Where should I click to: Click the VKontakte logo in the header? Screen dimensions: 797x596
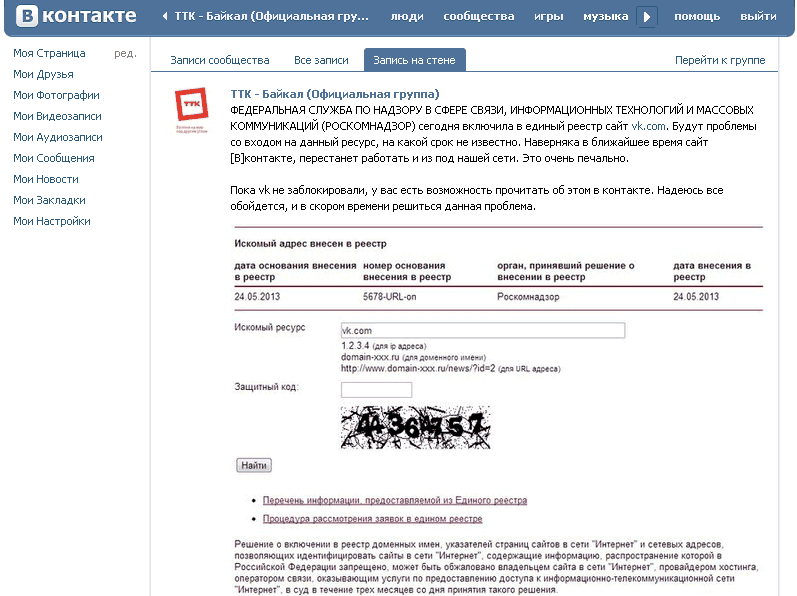pyautogui.click(x=76, y=16)
